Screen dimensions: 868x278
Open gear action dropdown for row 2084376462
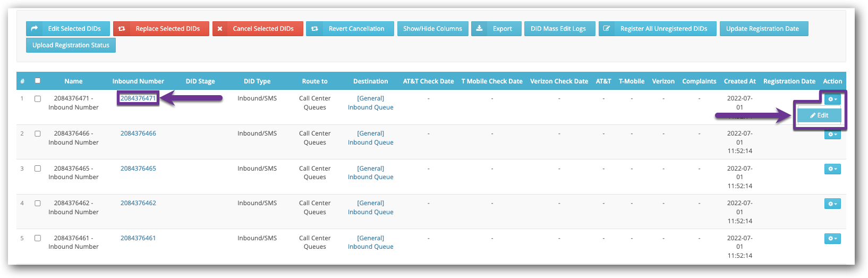(832, 204)
